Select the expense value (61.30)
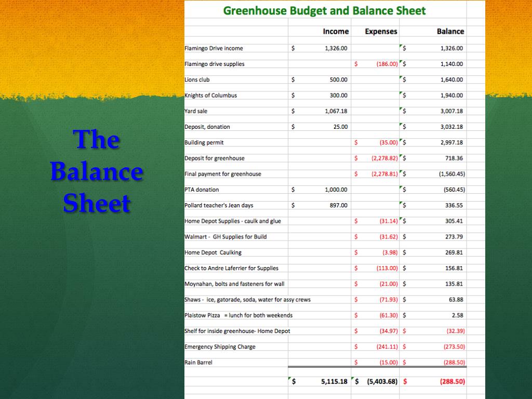 pyautogui.click(x=389, y=315)
